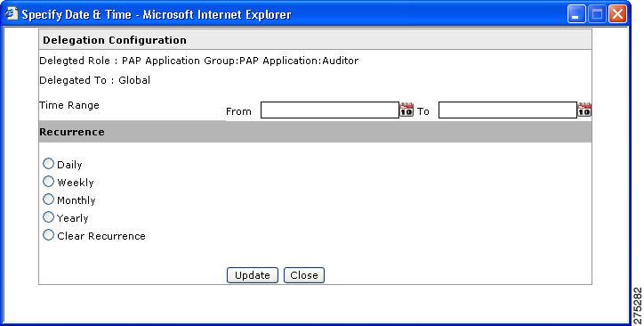Select the Monthly recurrence option
Image resolution: width=644 pixels, height=326 pixels.
coord(48,200)
